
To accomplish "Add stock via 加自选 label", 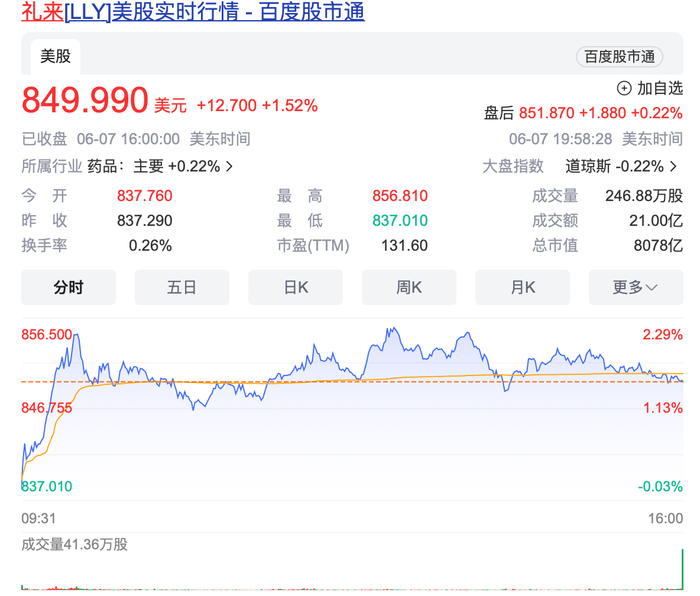I will pyautogui.click(x=660, y=89).
